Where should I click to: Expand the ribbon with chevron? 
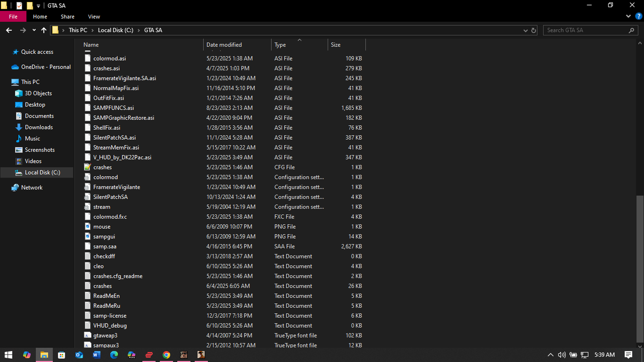[x=628, y=17]
